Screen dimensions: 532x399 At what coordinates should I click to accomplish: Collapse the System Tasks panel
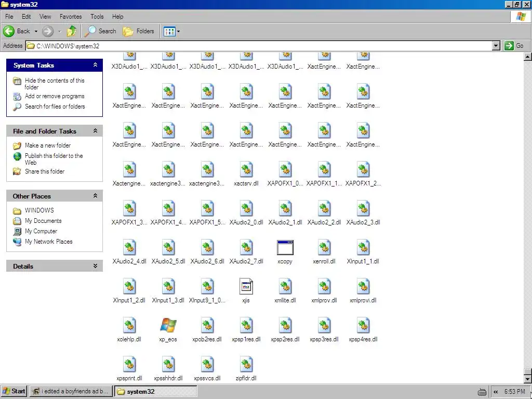pos(96,65)
